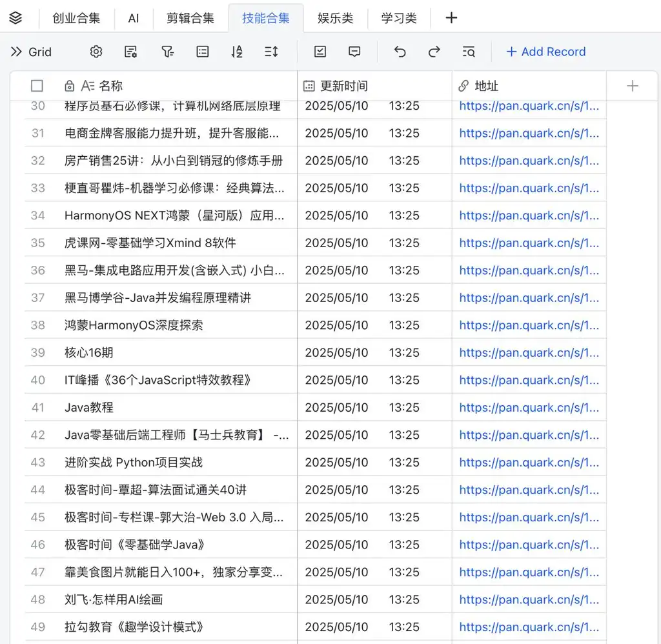The width and height of the screenshot is (661, 644).
Task: Select the 地址 column header
Action: pos(529,86)
